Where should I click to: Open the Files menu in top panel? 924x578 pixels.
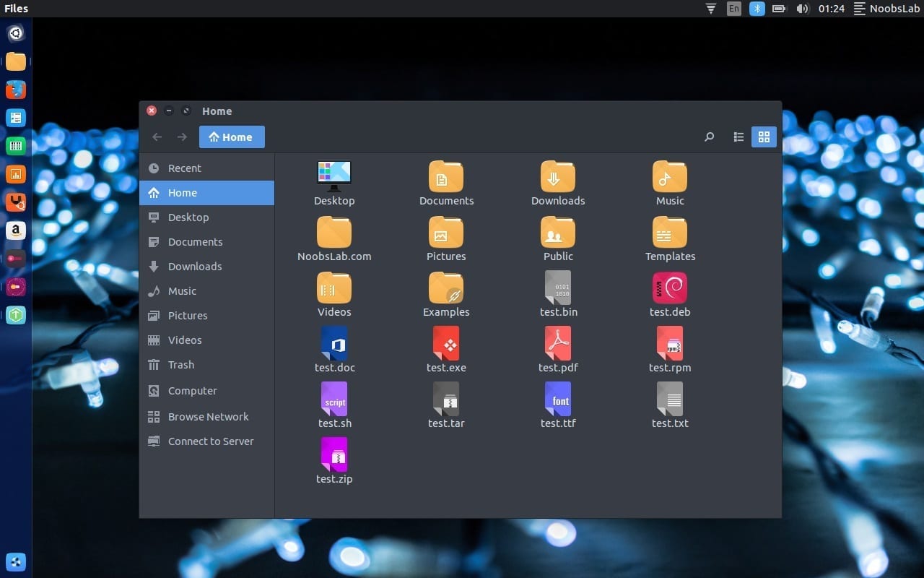pos(17,9)
